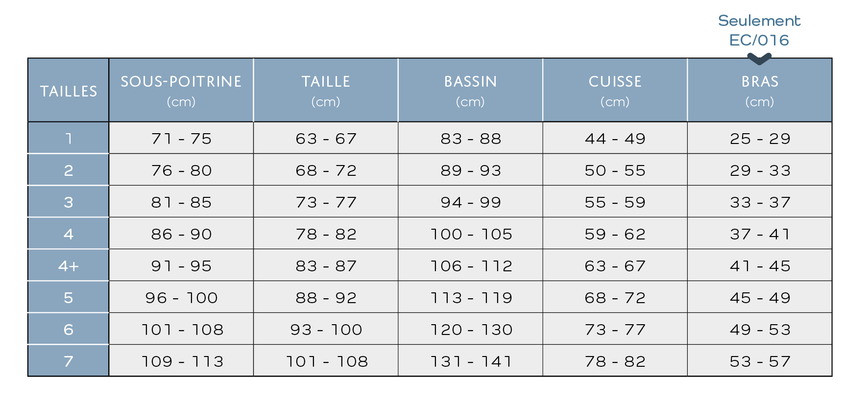This screenshot has height=405, width=868.
Task: Select the 93 - 100 taille cell
Action: (326, 330)
